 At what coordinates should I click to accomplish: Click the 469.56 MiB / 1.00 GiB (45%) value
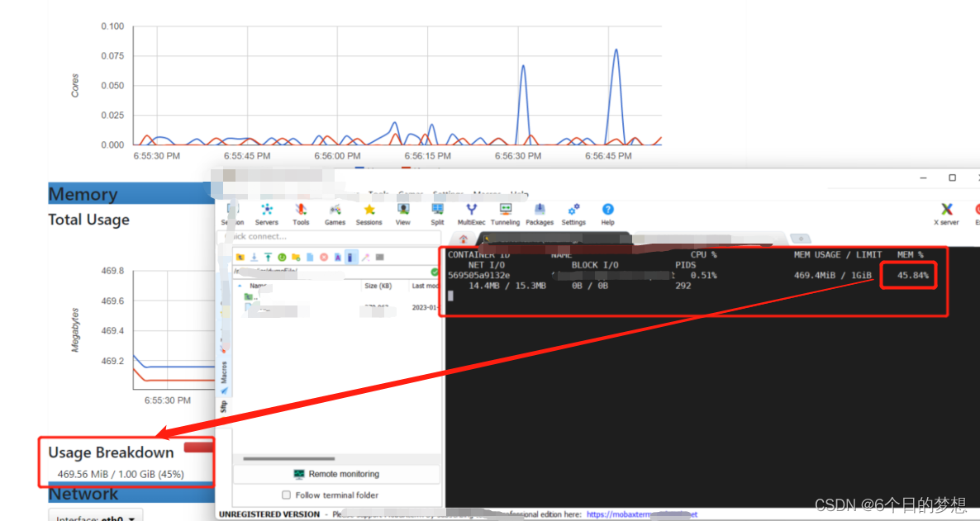point(121,474)
